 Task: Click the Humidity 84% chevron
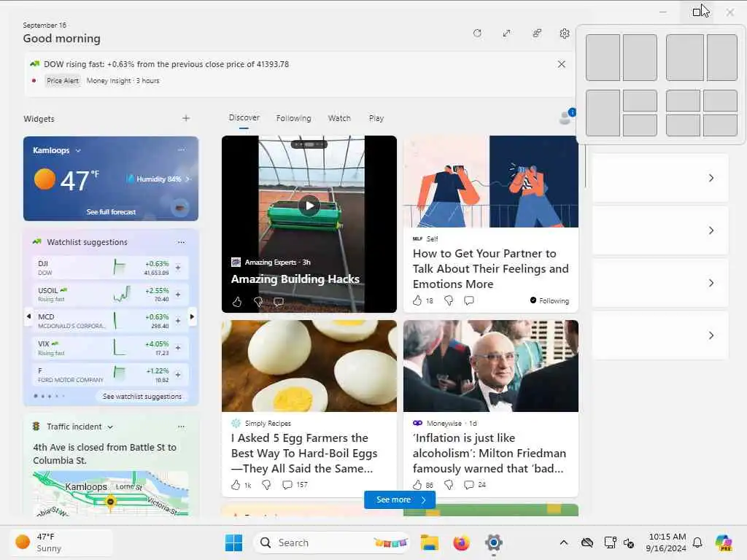(x=187, y=179)
